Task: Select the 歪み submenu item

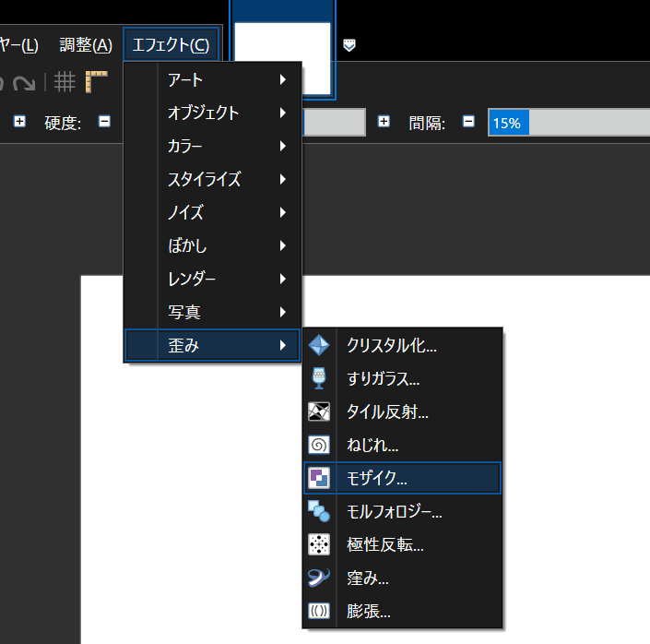Action: pos(212,345)
